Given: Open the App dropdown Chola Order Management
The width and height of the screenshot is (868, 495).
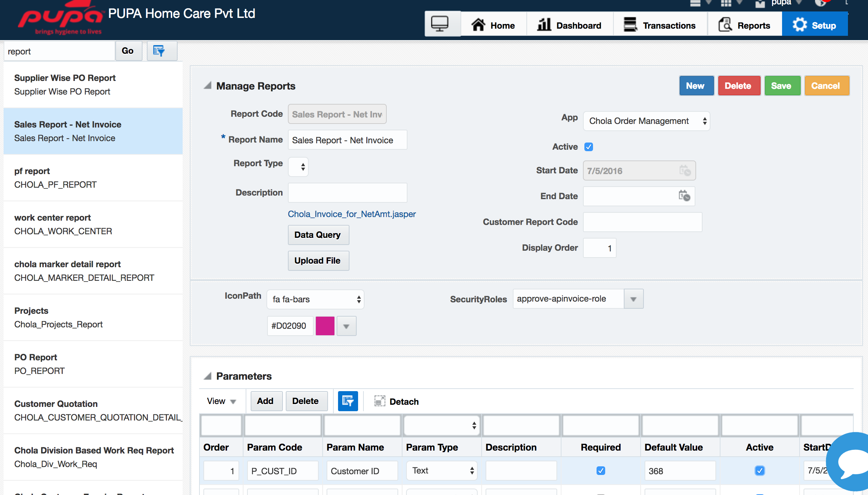Looking at the screenshot, I should pyautogui.click(x=647, y=121).
